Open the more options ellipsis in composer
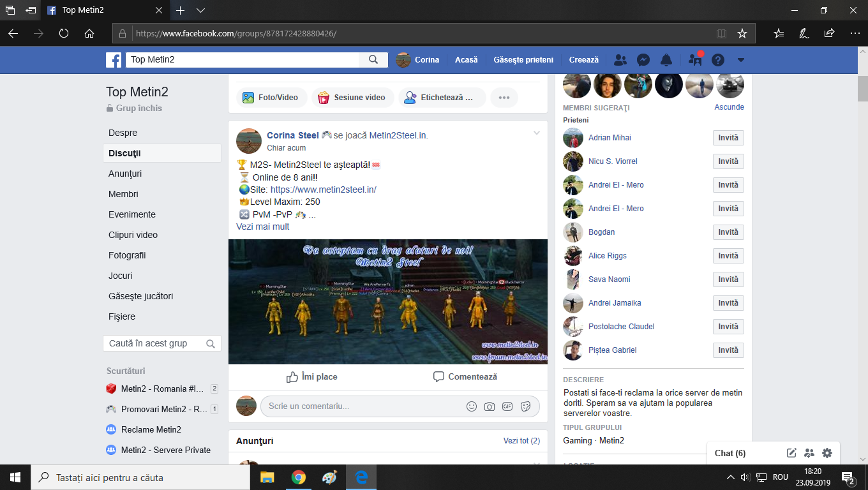This screenshot has height=490, width=868. (504, 98)
